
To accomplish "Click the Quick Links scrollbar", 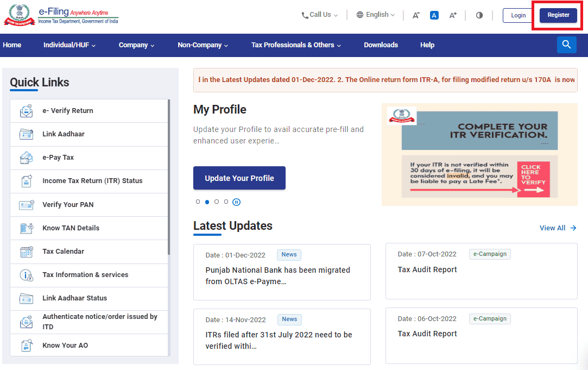I will pyautogui.click(x=169, y=177).
